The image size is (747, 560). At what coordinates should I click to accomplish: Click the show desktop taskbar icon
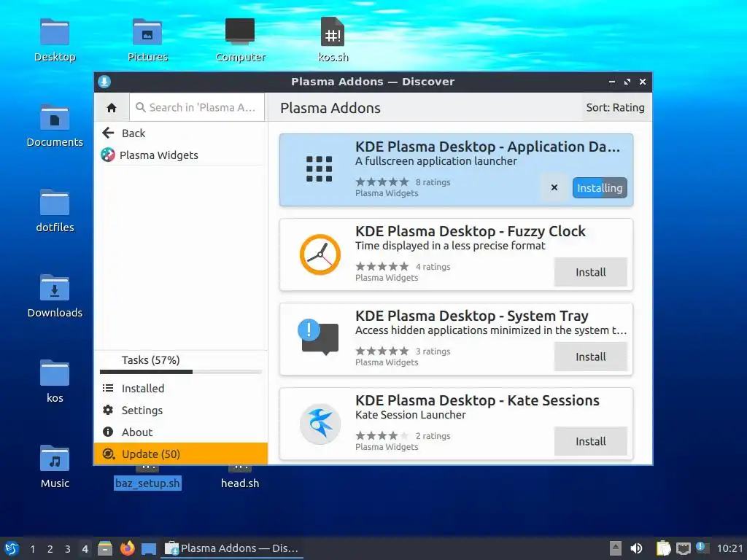point(149,549)
